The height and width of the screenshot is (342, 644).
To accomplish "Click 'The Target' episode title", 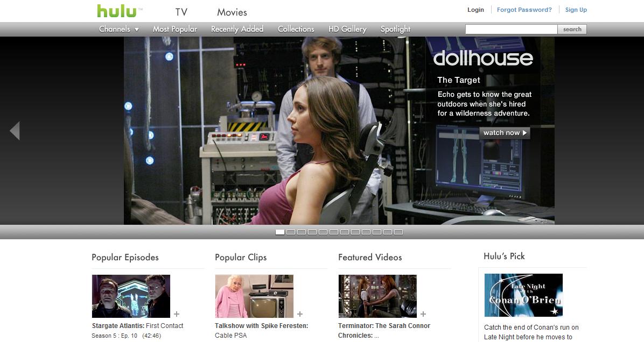I will (458, 80).
